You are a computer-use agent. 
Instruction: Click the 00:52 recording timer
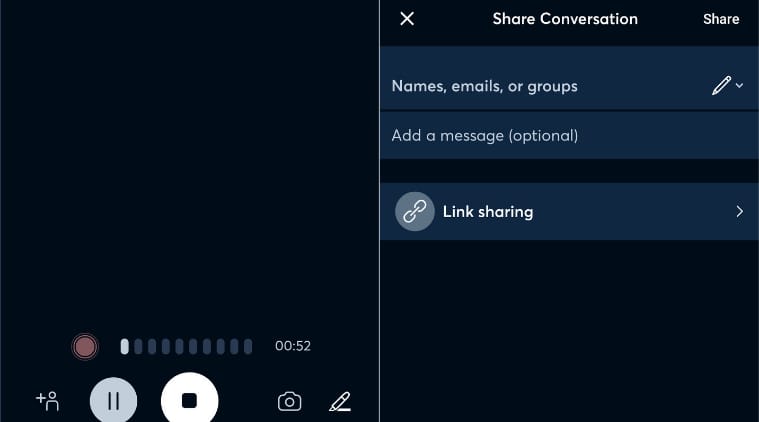click(x=293, y=346)
